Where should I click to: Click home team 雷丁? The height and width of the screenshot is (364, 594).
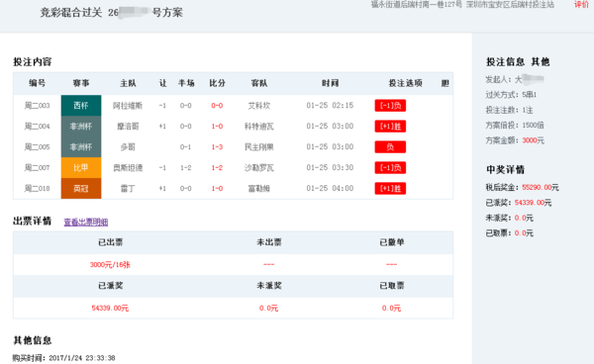coord(128,189)
